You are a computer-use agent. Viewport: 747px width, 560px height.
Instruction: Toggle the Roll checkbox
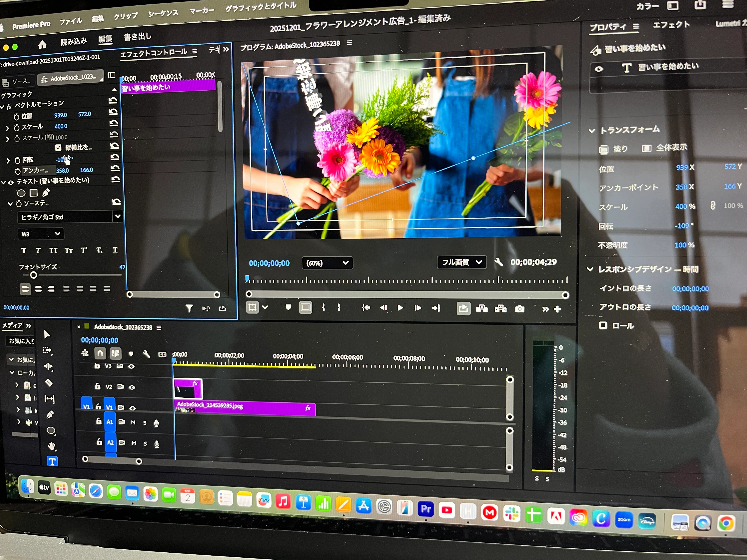[x=603, y=325]
